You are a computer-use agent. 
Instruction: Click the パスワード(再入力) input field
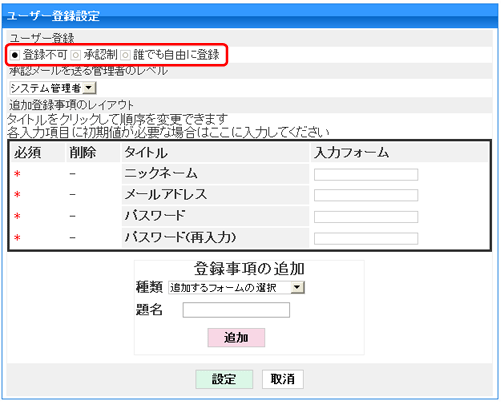click(366, 239)
